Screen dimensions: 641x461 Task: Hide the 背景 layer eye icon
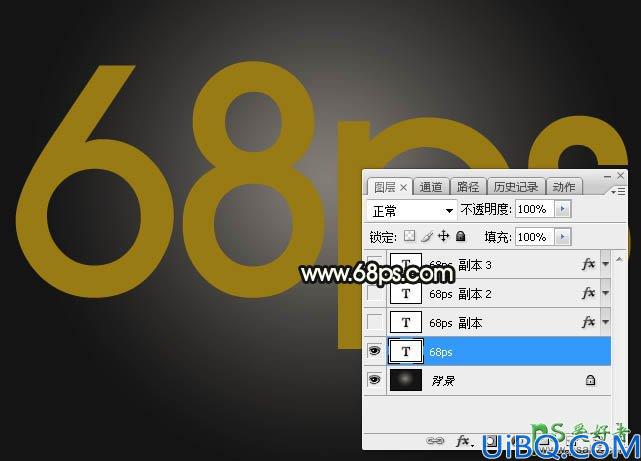(x=374, y=380)
